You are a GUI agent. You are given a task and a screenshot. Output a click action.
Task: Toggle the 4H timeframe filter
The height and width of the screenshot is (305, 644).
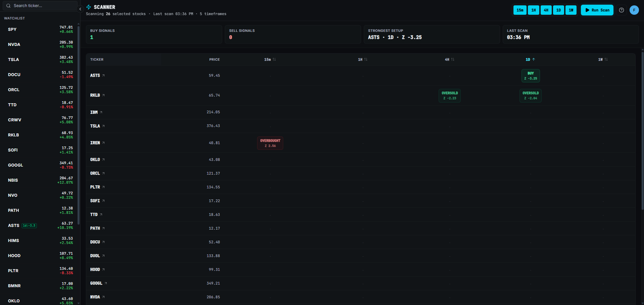tap(546, 10)
